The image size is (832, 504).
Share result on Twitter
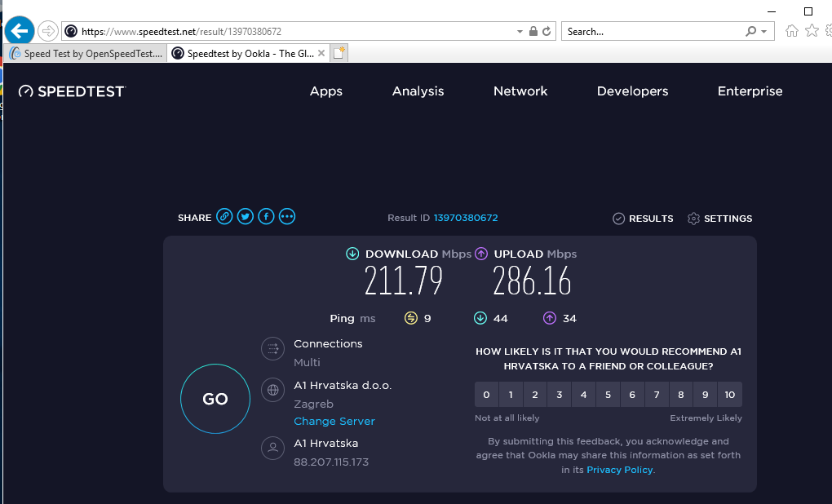pyautogui.click(x=246, y=216)
